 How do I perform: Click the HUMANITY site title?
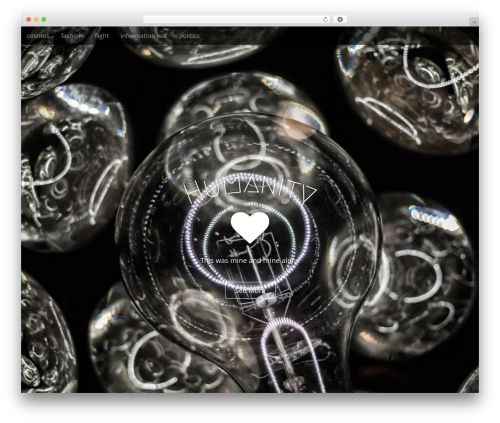tap(250, 194)
